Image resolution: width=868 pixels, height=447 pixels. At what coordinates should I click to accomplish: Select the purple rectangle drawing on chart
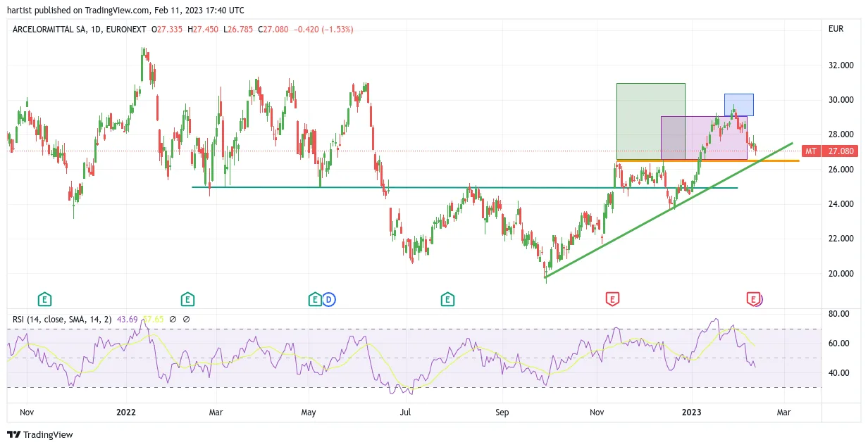[704, 138]
